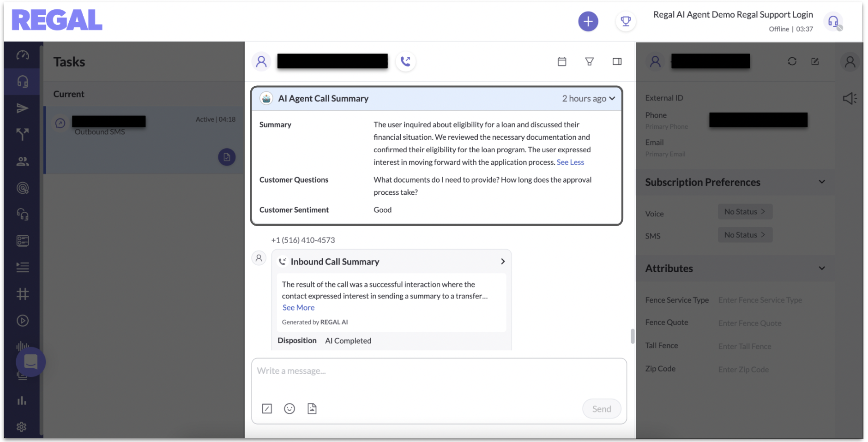868x442 pixels.
Task: Click the Current tasks heading
Action: pyautogui.click(x=69, y=94)
